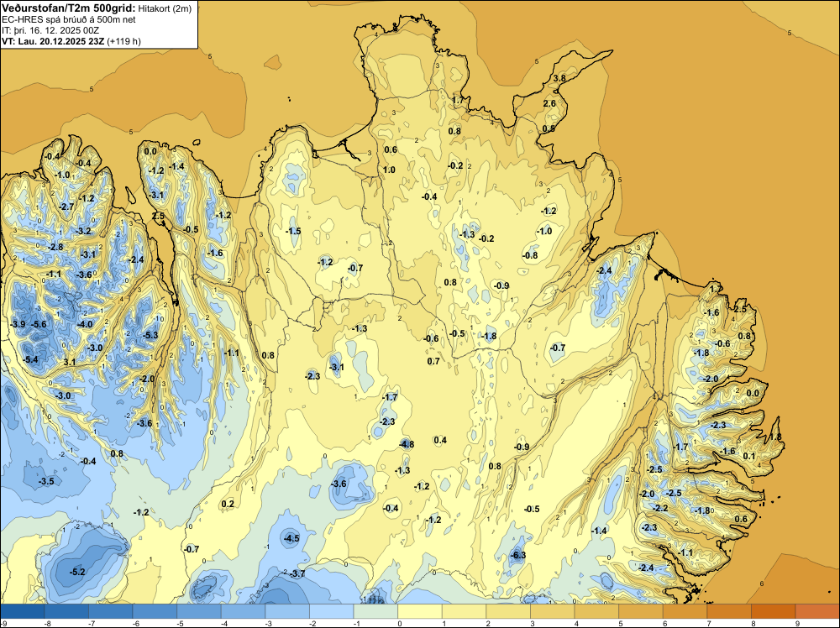
Task: Pick the legend color segment between 4 and 5
Action: click(x=596, y=611)
